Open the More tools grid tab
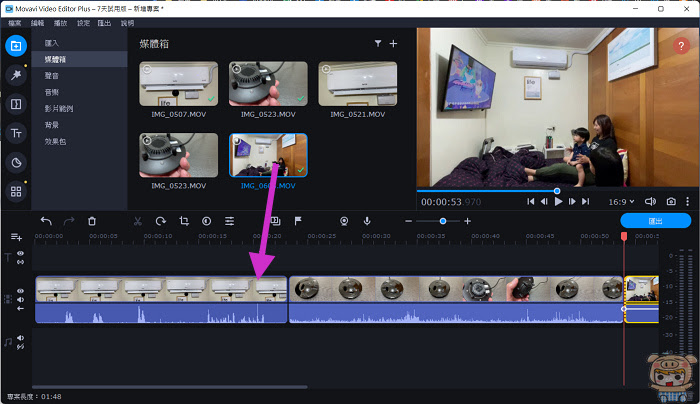This screenshot has height=404, width=700. pos(16,192)
